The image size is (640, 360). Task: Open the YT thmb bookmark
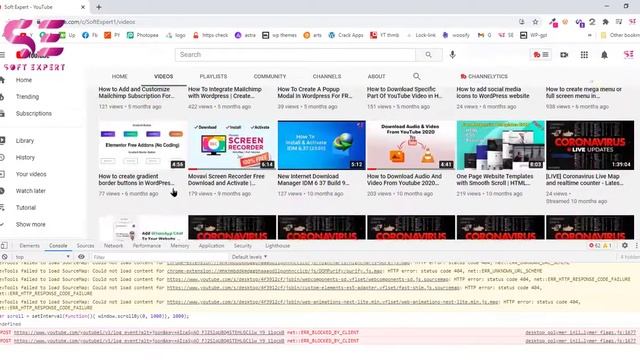click(x=384, y=36)
